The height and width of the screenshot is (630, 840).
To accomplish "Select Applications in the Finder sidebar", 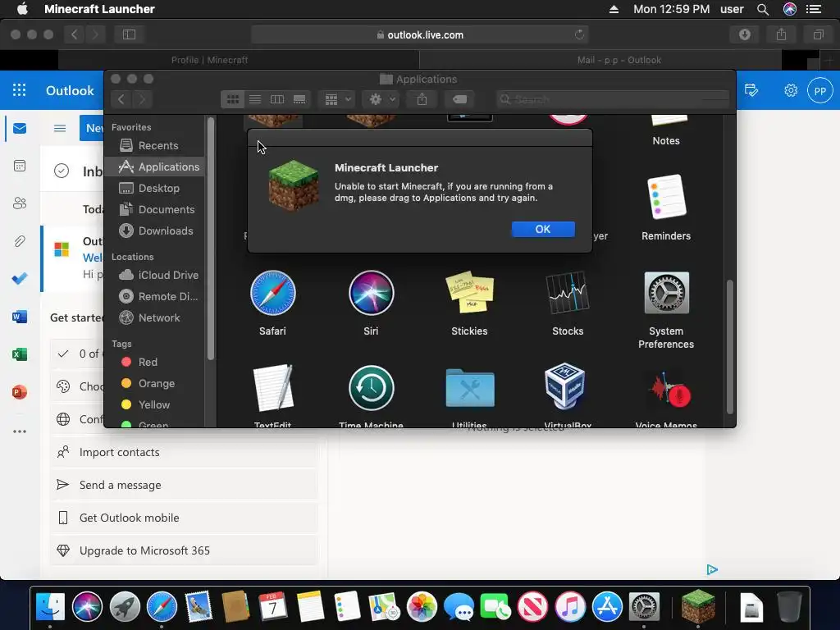I will coord(155,167).
